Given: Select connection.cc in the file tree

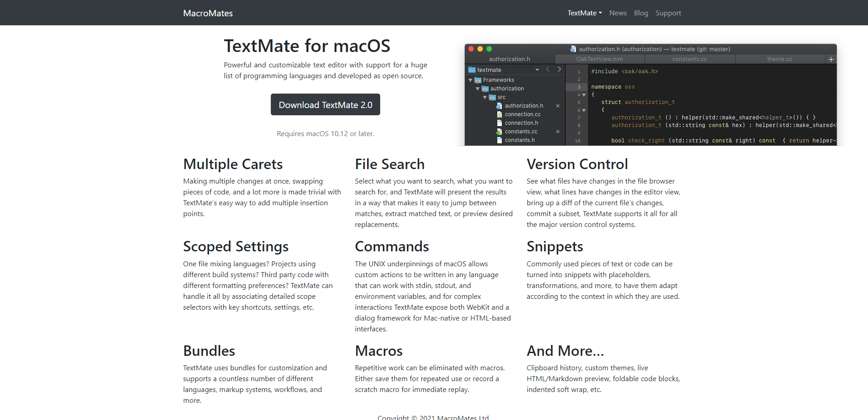Looking at the screenshot, I should [x=523, y=114].
